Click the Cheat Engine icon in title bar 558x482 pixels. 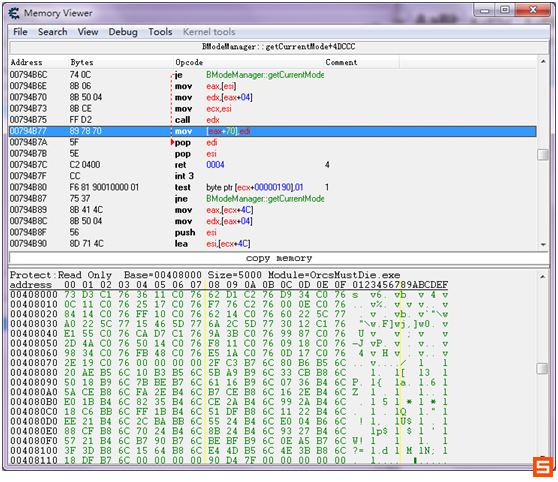(x=14, y=14)
